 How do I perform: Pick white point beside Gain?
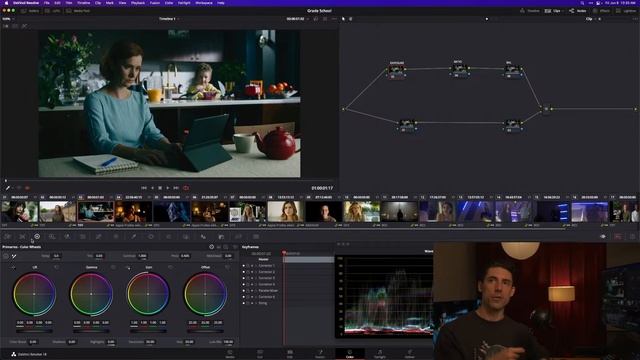(128, 267)
